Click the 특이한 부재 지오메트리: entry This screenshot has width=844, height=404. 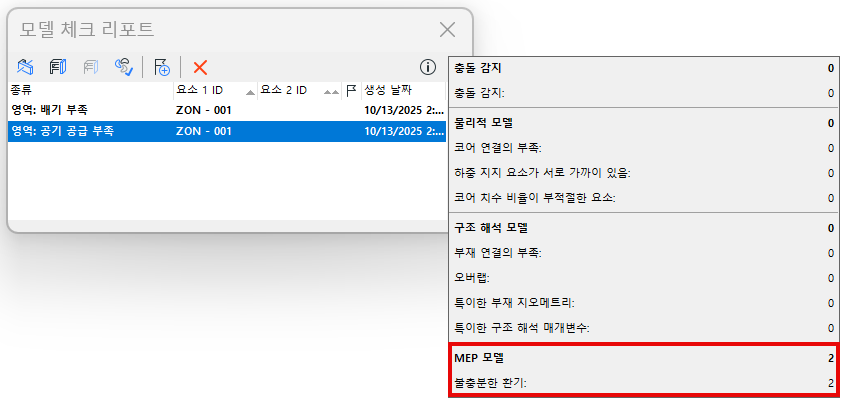click(x=515, y=303)
